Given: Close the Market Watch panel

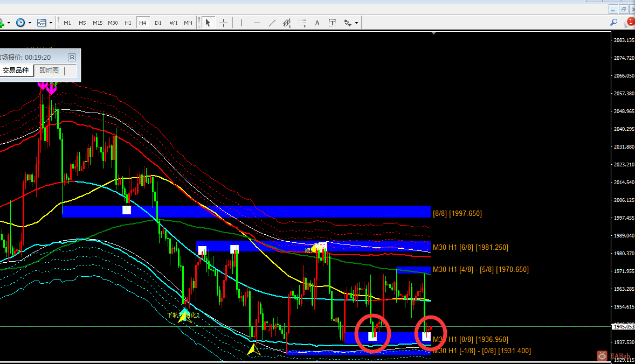Looking at the screenshot, I should coord(72,58).
